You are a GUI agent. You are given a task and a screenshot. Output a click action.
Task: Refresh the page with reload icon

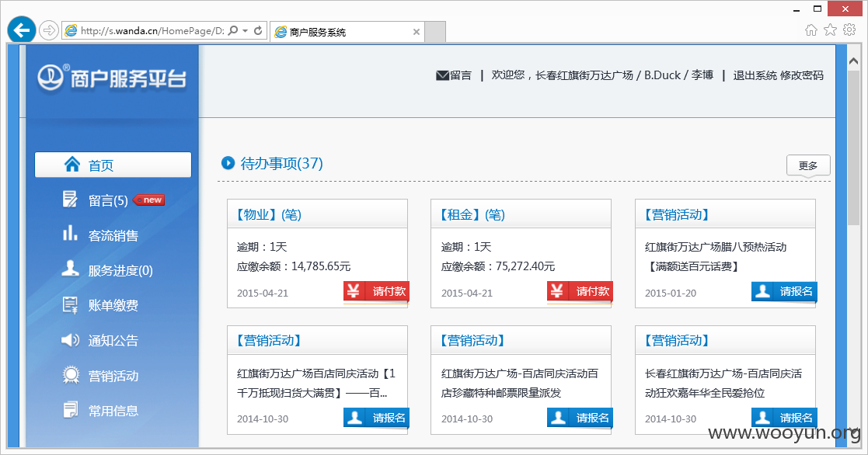258,30
